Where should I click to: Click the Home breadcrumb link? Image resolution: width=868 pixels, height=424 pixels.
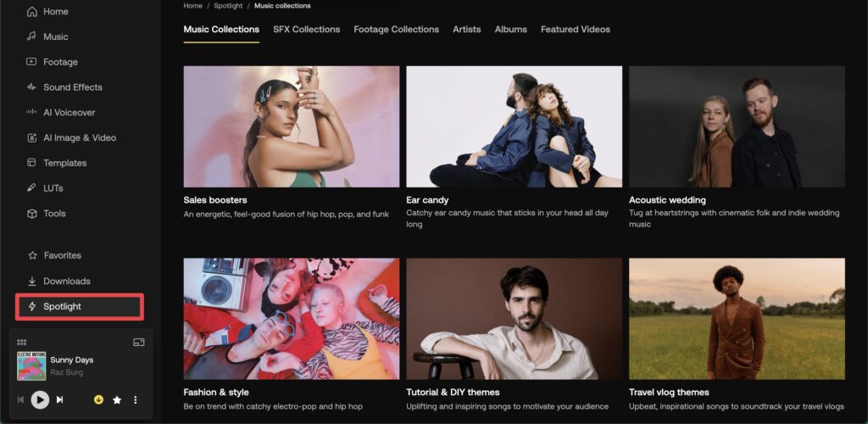tap(192, 6)
